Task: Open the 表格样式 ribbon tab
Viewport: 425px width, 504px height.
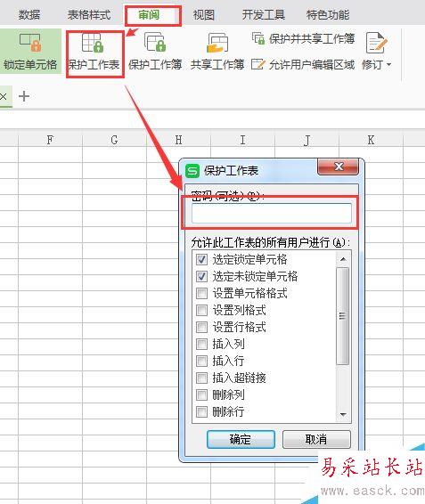Action: click(89, 15)
